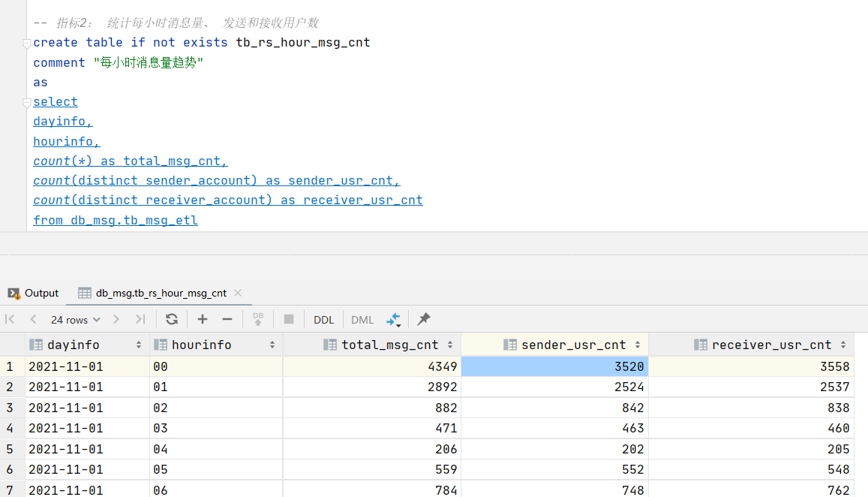Click the table icon in dayinfo header
Viewport: 868px width, 497px height.
tap(36, 345)
